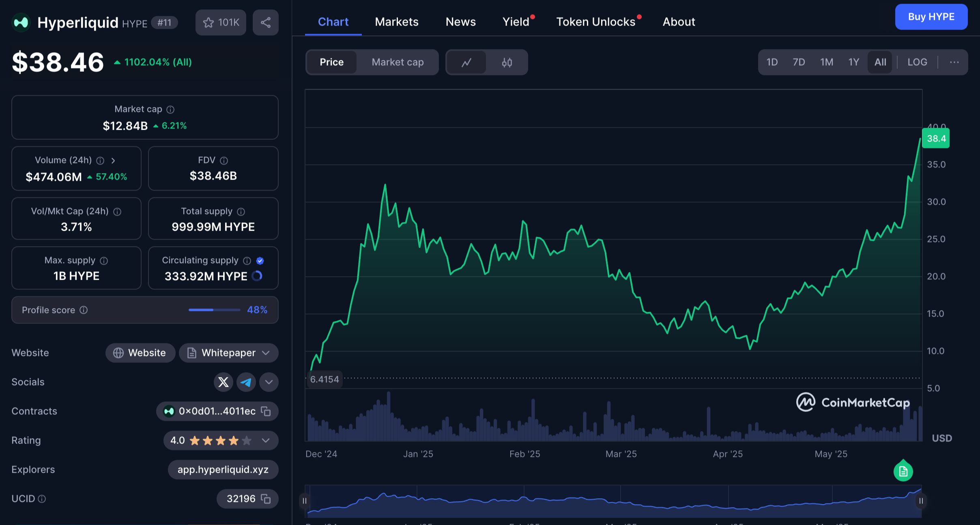Expand the 4.0 Rating details
Image resolution: width=980 pixels, height=525 pixels.
pyautogui.click(x=266, y=440)
